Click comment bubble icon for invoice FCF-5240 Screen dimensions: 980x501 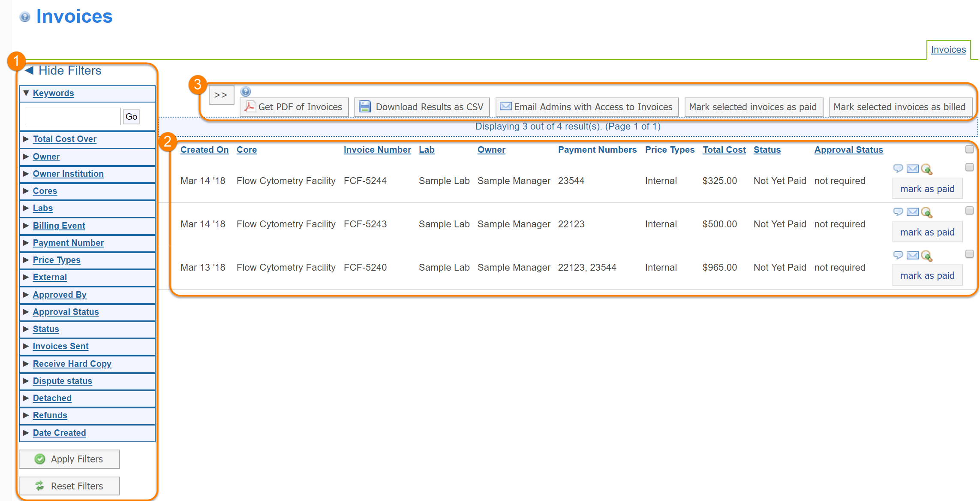[x=898, y=255]
